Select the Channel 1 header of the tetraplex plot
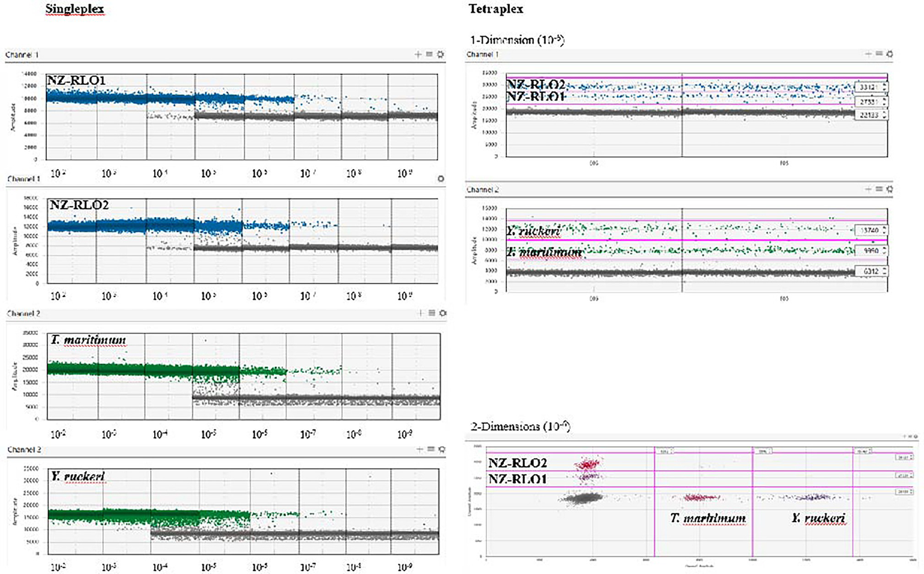Image resolution: width=924 pixels, height=574 pixels. [482, 54]
